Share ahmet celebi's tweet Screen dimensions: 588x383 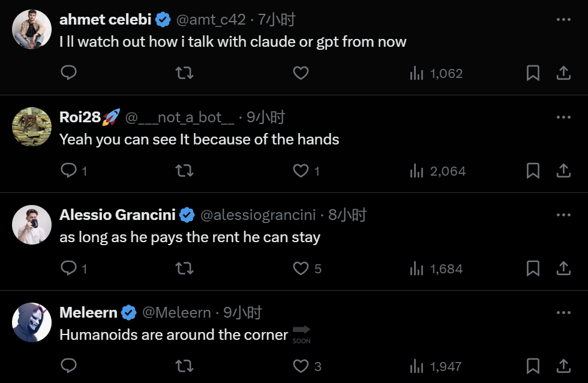coord(563,73)
